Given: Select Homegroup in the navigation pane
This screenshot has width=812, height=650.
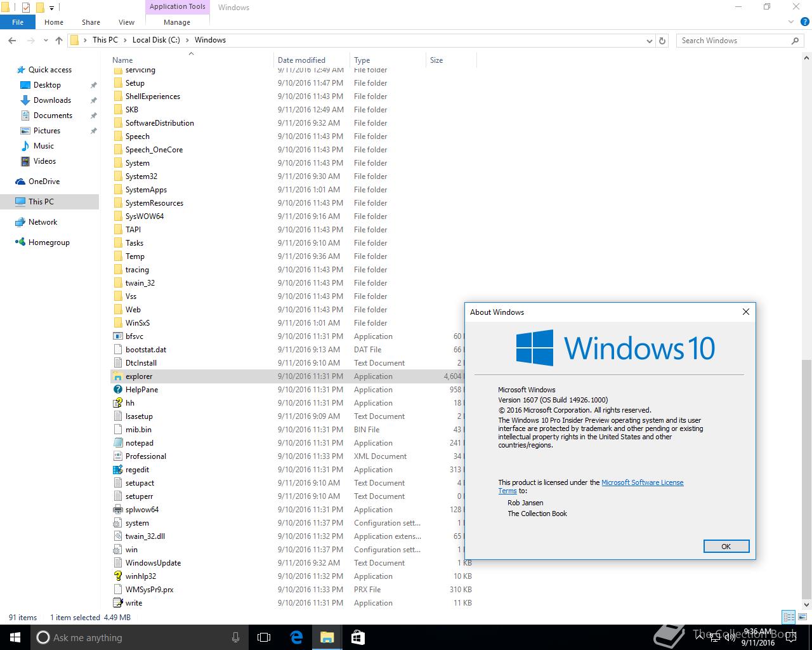Looking at the screenshot, I should coord(49,242).
